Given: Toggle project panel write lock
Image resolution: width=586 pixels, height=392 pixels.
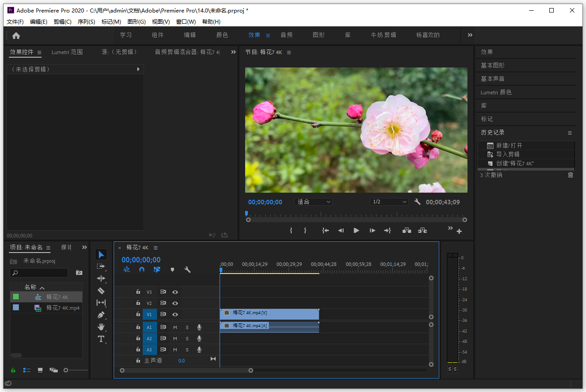Looking at the screenshot, I should (13, 370).
